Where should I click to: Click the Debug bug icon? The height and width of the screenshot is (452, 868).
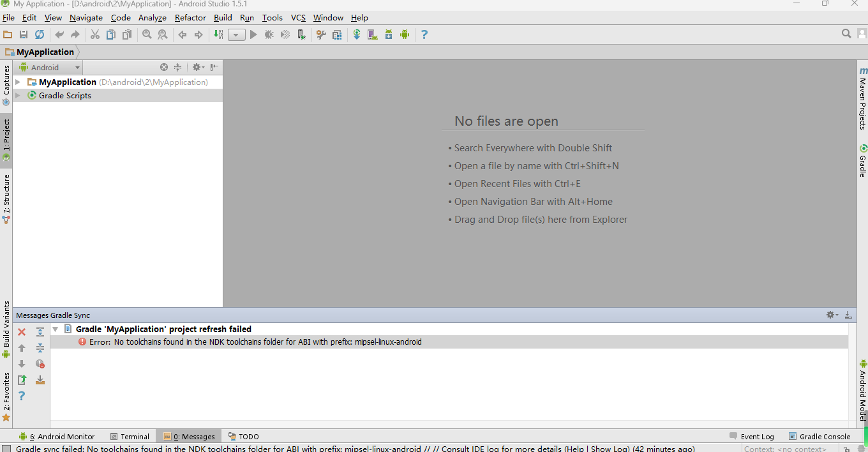269,34
